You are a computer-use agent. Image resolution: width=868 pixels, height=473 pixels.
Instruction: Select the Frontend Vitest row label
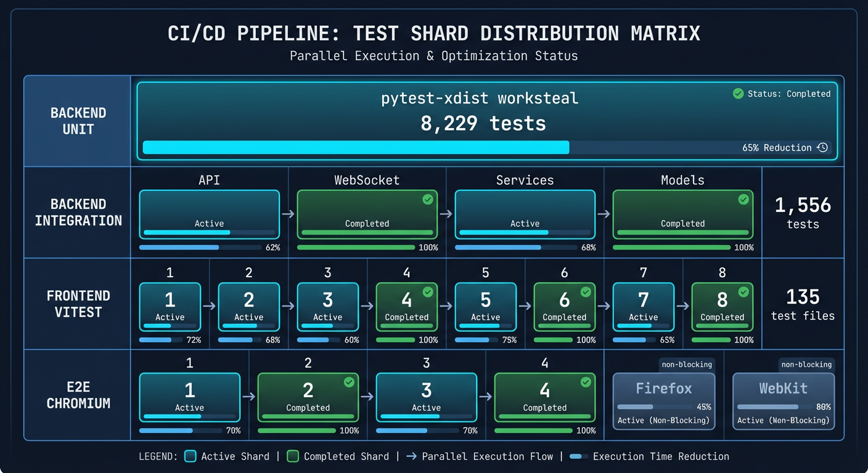[78, 304]
